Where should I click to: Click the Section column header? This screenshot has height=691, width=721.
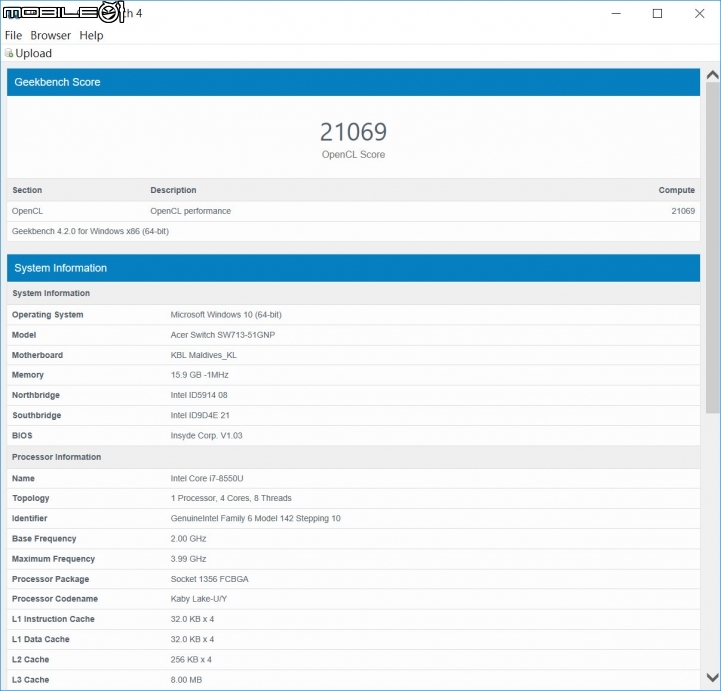pos(27,190)
